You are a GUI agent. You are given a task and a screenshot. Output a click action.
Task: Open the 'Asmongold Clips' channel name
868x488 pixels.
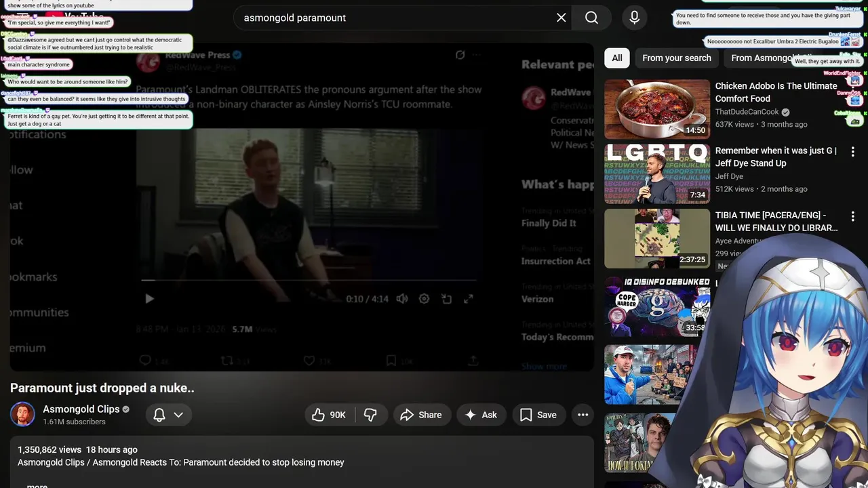[x=81, y=409]
